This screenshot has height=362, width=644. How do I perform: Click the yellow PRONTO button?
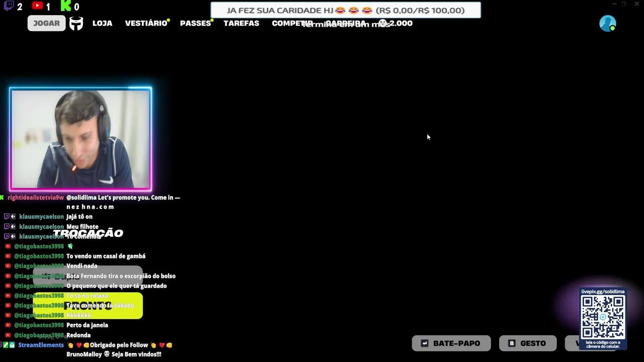coord(88,306)
